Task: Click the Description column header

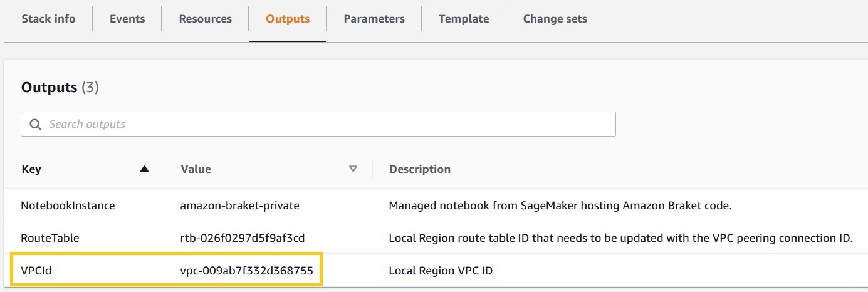Action: (420, 169)
